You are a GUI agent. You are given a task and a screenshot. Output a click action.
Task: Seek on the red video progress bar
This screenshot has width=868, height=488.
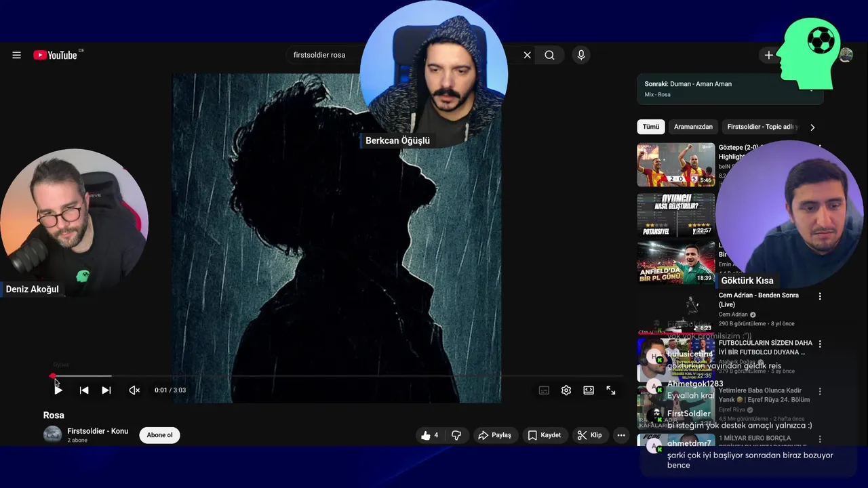[337, 375]
